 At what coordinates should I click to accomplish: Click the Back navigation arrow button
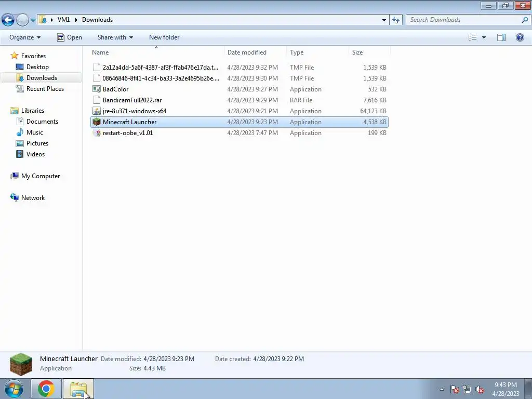[x=8, y=20]
